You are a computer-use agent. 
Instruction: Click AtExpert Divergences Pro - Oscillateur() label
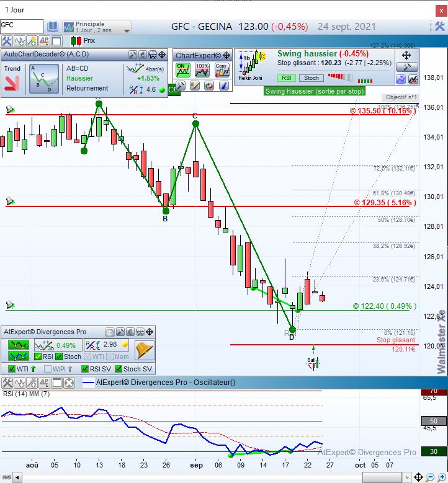[166, 383]
